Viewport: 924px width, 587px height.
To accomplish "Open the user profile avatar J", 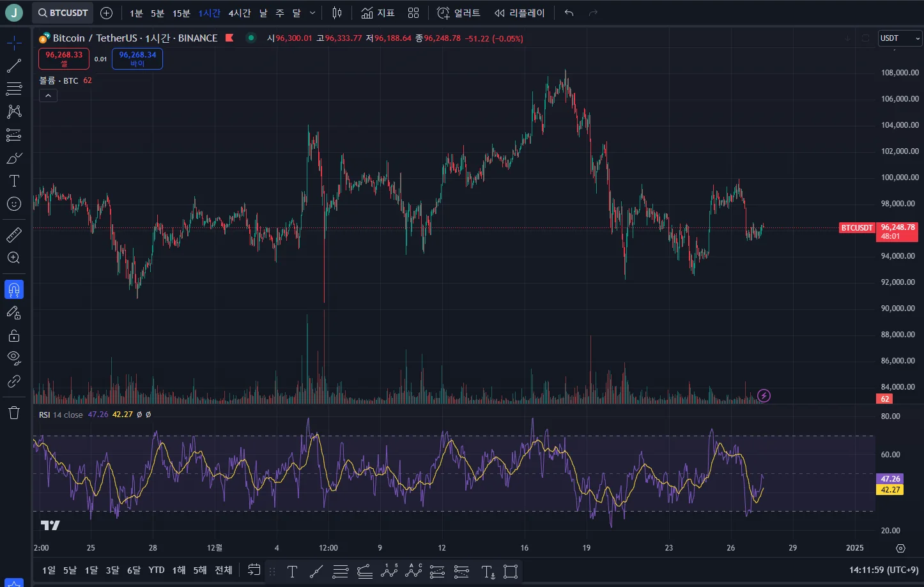I will pos(14,13).
